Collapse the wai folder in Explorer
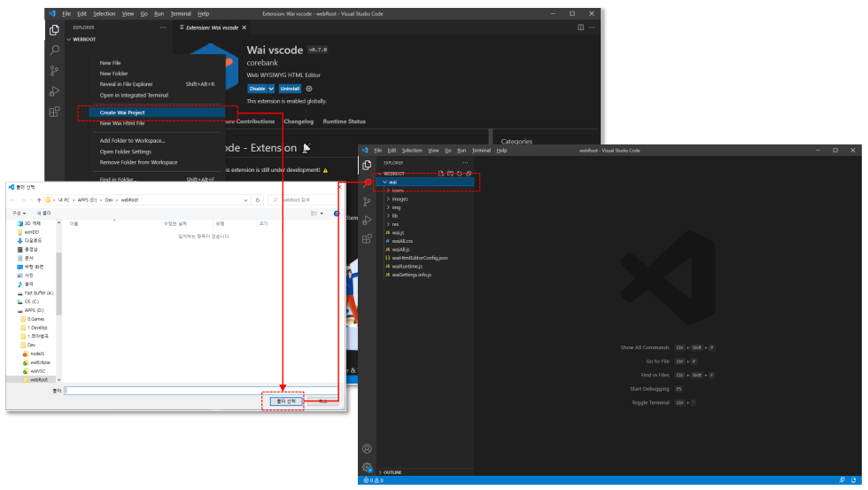This screenshot has width=868, height=490. coord(384,182)
